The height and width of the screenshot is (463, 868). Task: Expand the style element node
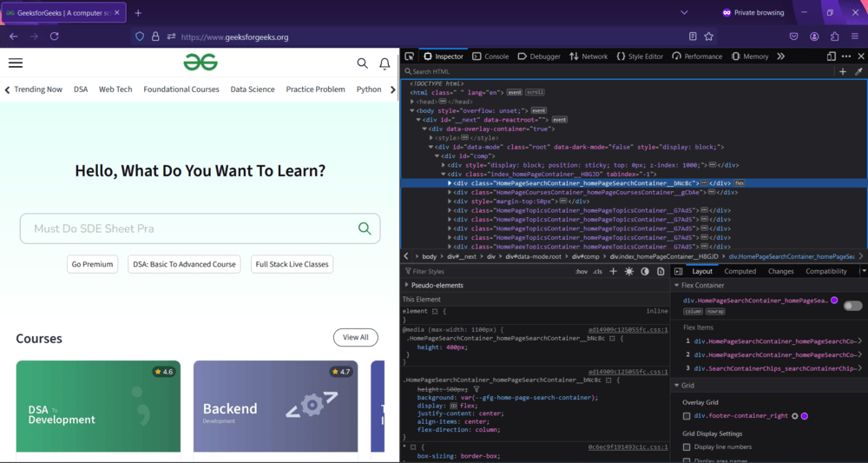(x=431, y=138)
